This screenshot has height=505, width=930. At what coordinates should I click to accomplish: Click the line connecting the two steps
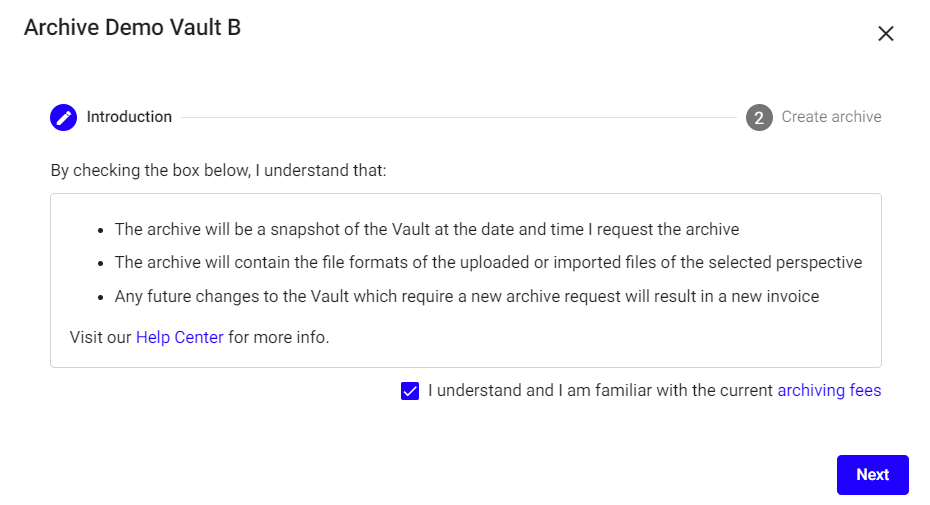click(x=458, y=117)
